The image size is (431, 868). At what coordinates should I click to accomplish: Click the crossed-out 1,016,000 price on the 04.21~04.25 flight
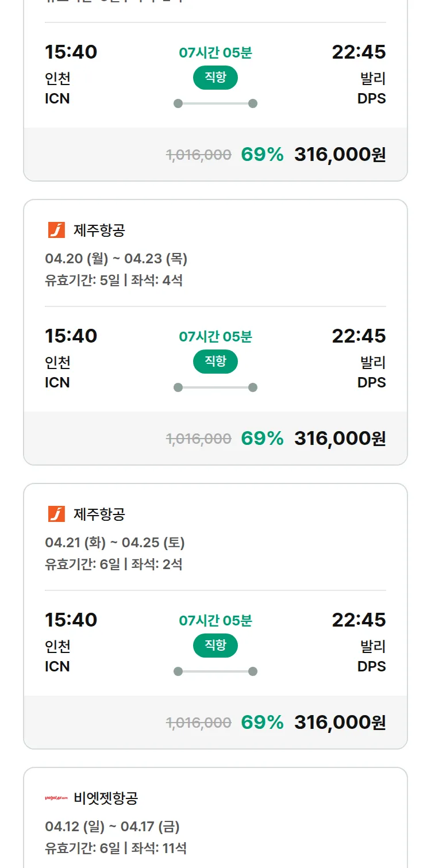[x=199, y=723]
